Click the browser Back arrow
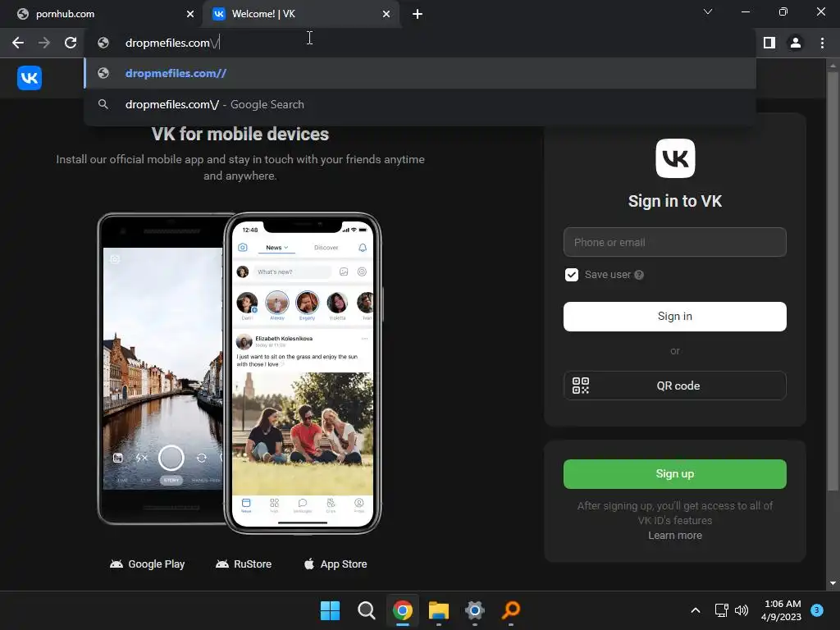The height and width of the screenshot is (630, 840). pyautogui.click(x=18, y=43)
